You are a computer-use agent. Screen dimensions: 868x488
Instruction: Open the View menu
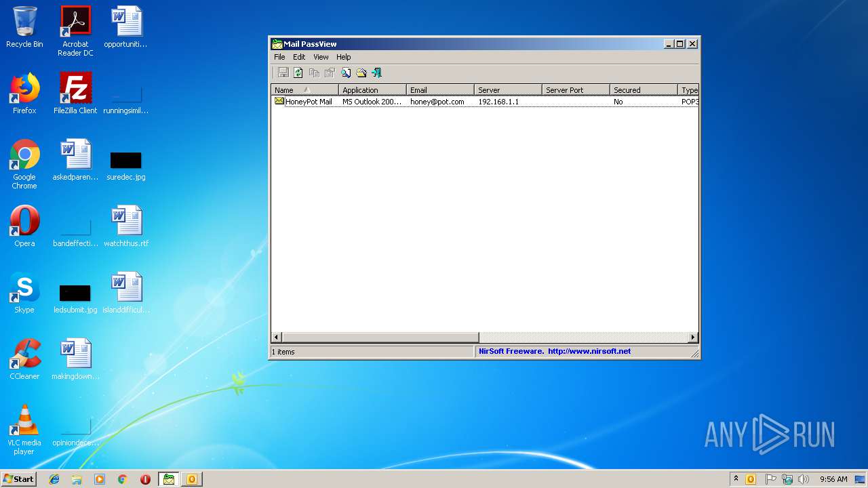[x=321, y=57]
